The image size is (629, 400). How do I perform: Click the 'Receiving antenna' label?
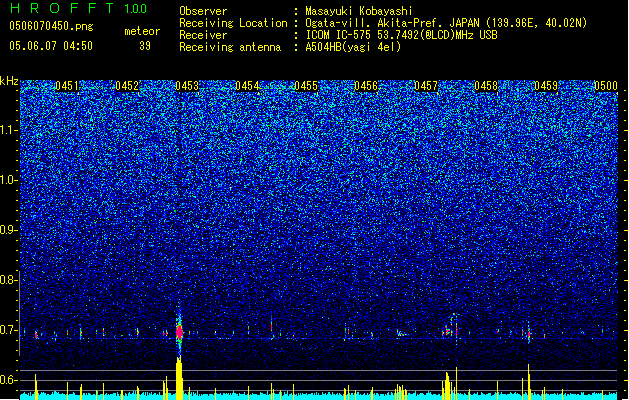230,47
